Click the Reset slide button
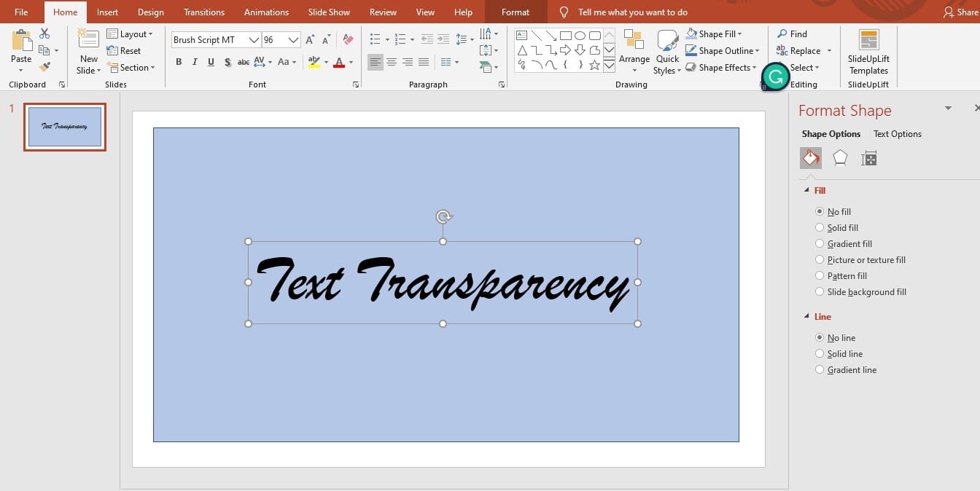The width and height of the screenshot is (980, 491). pyautogui.click(x=125, y=51)
